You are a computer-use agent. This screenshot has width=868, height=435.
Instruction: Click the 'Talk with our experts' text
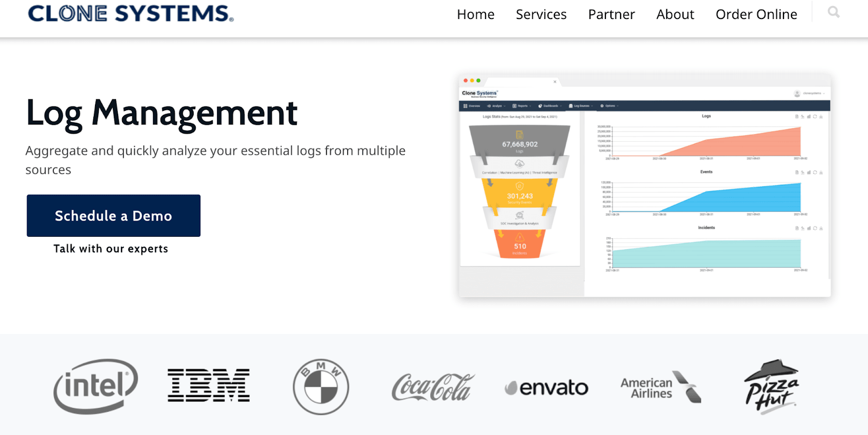point(111,249)
